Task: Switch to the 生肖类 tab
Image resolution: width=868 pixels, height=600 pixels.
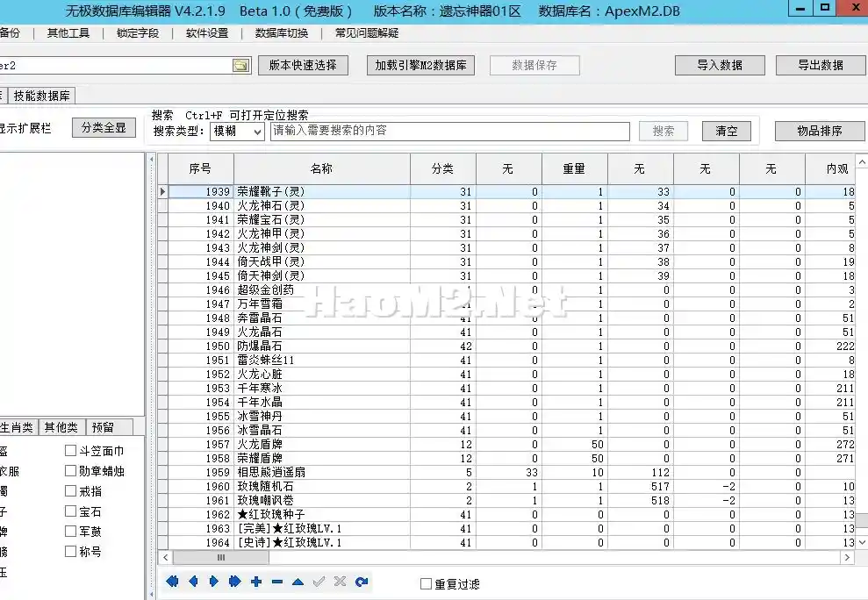Action: (x=18, y=427)
